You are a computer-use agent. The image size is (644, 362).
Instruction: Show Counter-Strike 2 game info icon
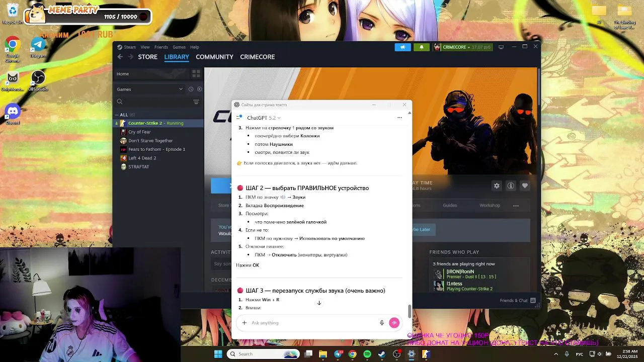click(x=511, y=186)
